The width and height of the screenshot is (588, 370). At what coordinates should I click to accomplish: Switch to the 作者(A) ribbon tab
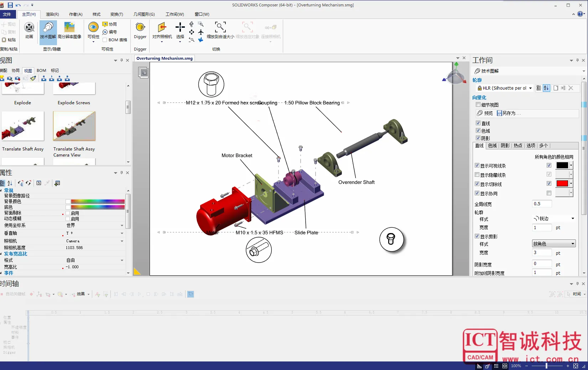pyautogui.click(x=76, y=14)
